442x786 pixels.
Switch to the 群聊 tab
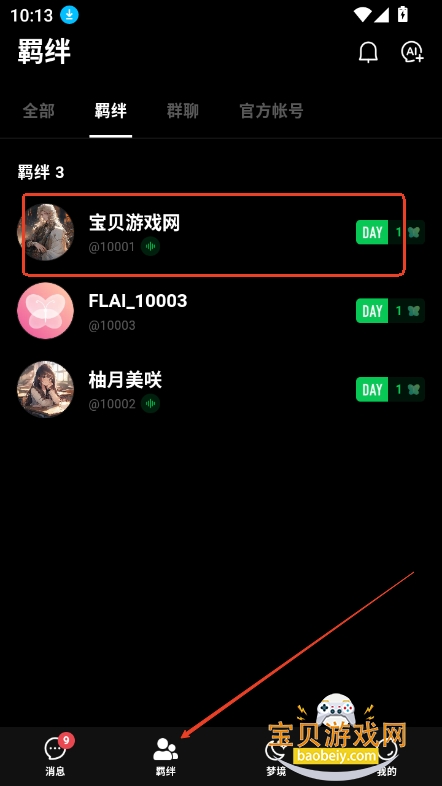click(x=183, y=111)
